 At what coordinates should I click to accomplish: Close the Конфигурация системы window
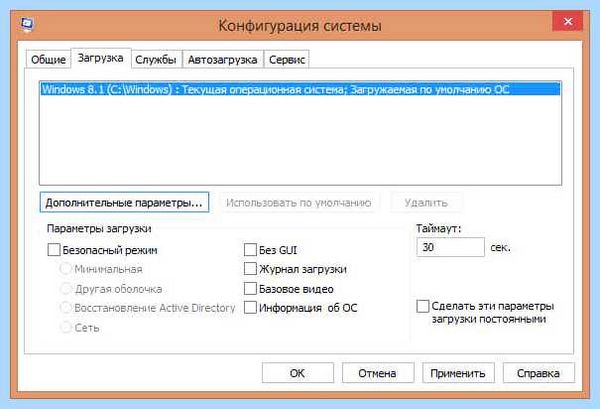tap(568, 21)
